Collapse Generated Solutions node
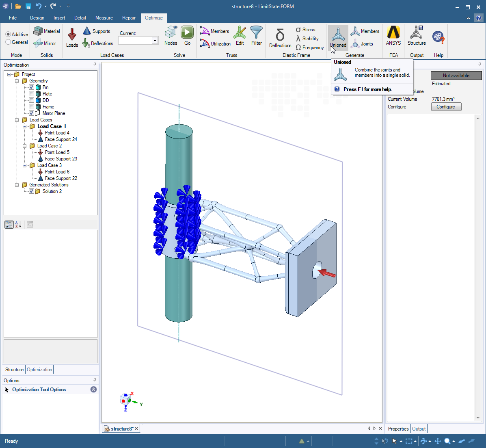The height and width of the screenshot is (448, 486). pyautogui.click(x=17, y=185)
